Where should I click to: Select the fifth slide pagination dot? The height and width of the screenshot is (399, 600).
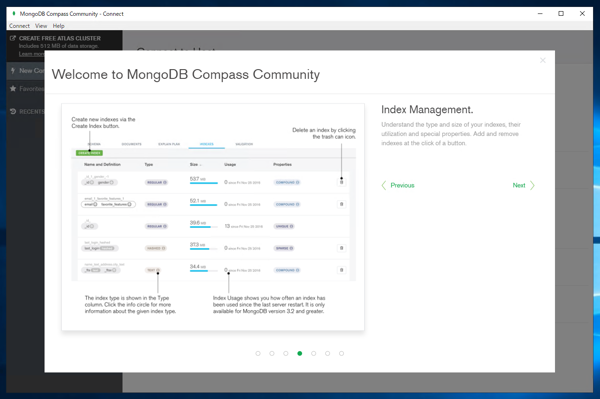(x=313, y=353)
